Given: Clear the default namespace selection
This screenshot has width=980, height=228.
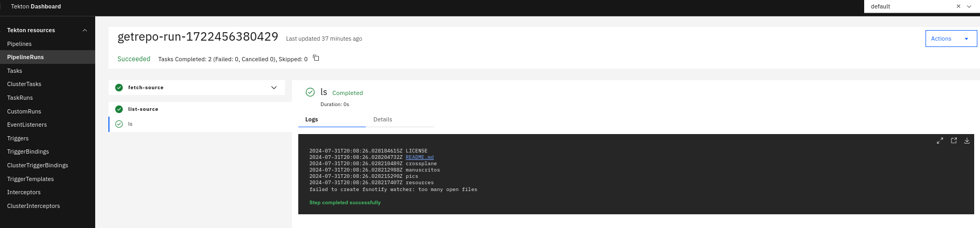Looking at the screenshot, I should click(x=958, y=6).
